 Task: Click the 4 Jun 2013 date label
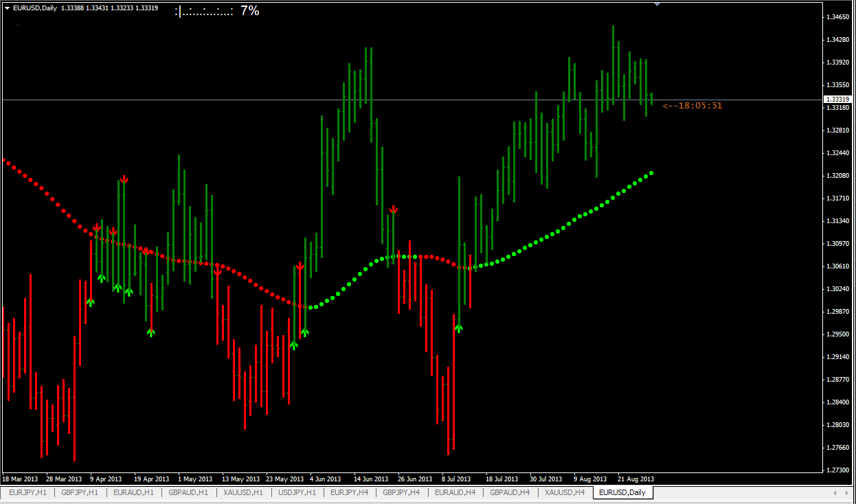[x=326, y=479]
